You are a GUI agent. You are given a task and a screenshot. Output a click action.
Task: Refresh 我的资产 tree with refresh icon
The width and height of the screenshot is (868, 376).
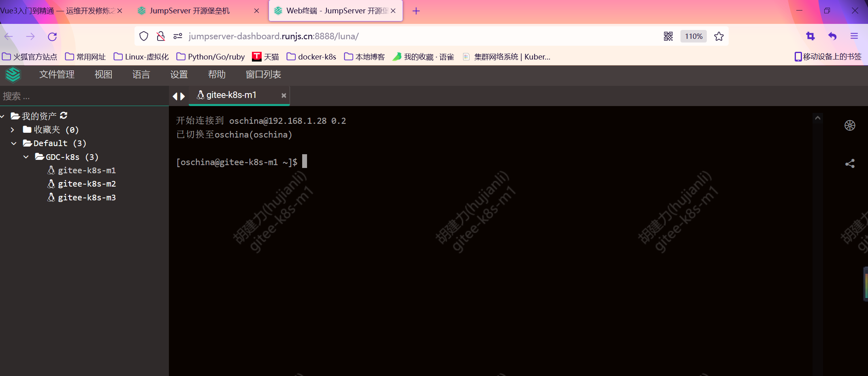64,116
